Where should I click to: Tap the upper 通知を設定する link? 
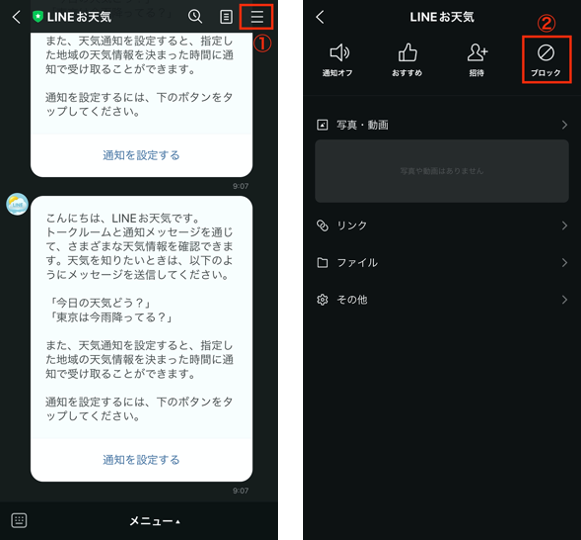tap(141, 155)
